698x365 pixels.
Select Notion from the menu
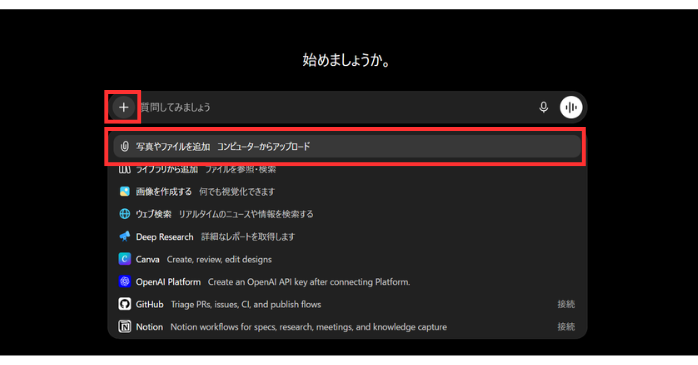tap(347, 327)
